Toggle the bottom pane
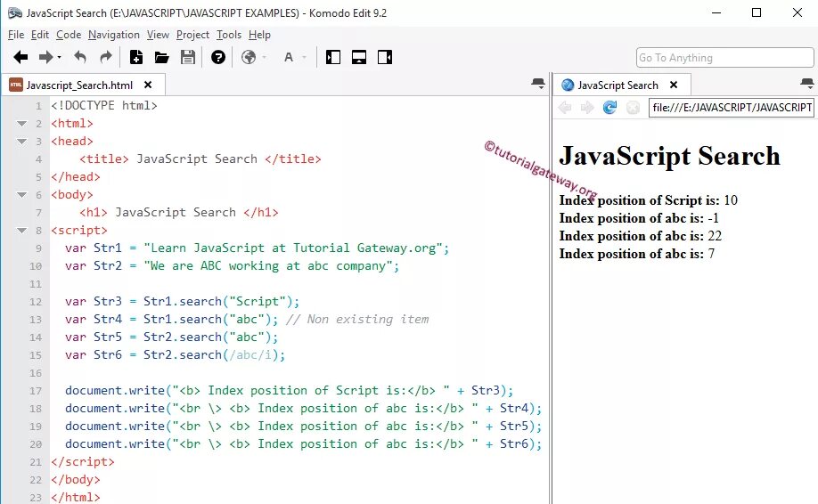Screen dimensions: 818x504 tap(359, 57)
